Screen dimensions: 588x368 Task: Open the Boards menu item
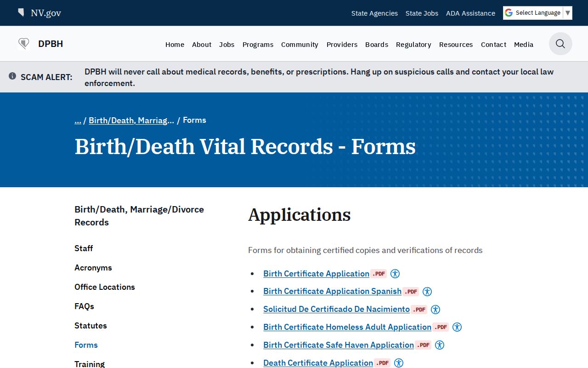point(377,45)
